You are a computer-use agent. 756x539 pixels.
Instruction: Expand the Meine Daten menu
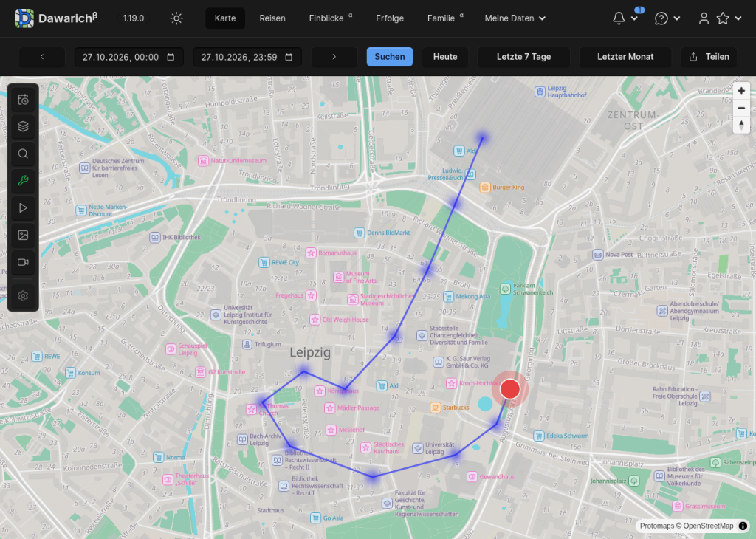(515, 18)
